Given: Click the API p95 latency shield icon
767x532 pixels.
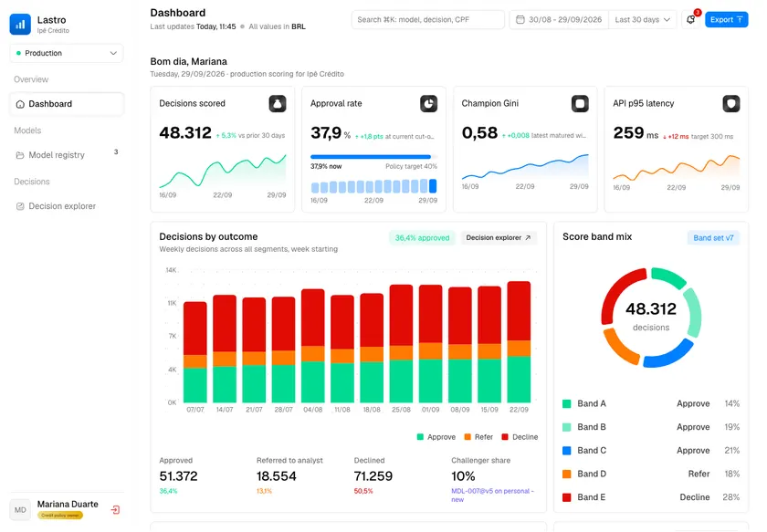Looking at the screenshot, I should (x=730, y=104).
